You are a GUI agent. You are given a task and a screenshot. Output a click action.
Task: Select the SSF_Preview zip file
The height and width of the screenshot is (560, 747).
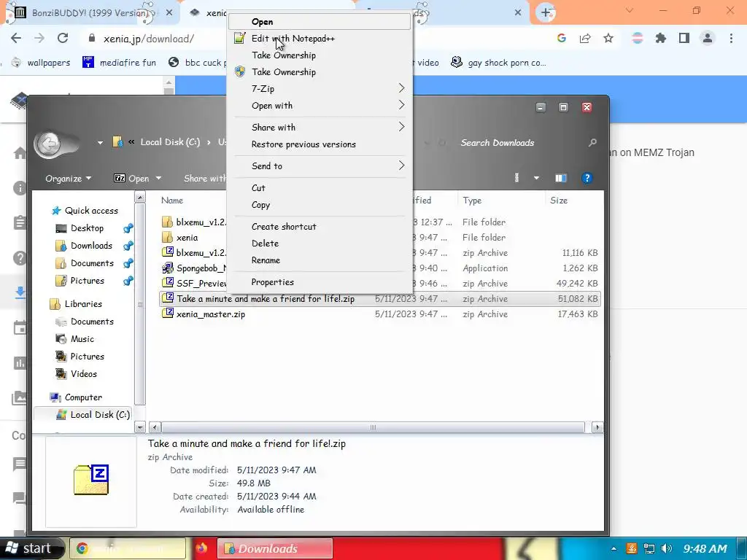(x=195, y=284)
